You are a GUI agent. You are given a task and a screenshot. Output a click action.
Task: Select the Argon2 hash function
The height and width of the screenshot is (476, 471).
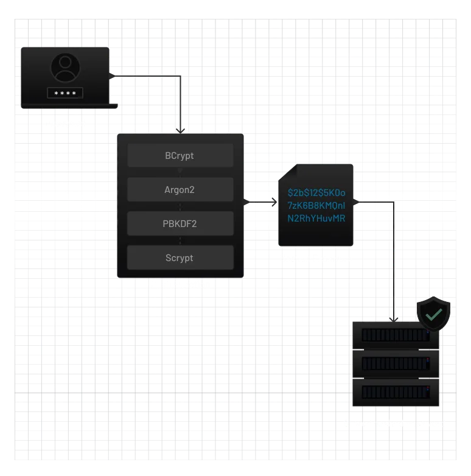(180, 190)
